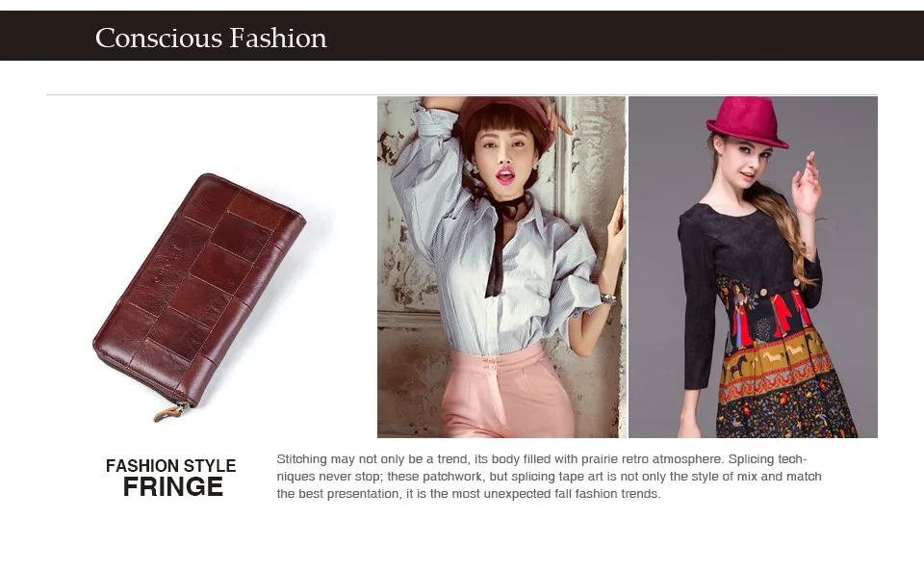
Task: Open the patterned dress model photo
Action: [753, 267]
